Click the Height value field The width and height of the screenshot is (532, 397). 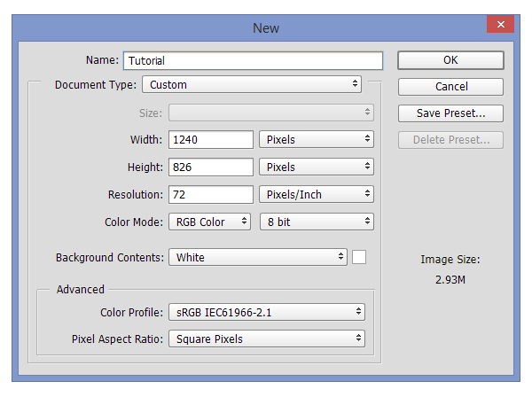(x=211, y=167)
